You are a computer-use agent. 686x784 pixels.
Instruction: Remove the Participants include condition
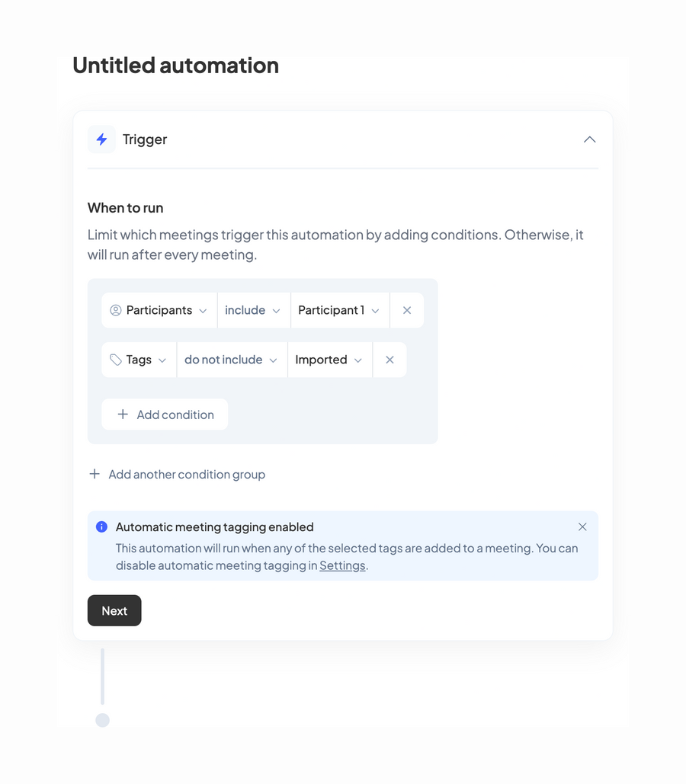[x=407, y=310]
